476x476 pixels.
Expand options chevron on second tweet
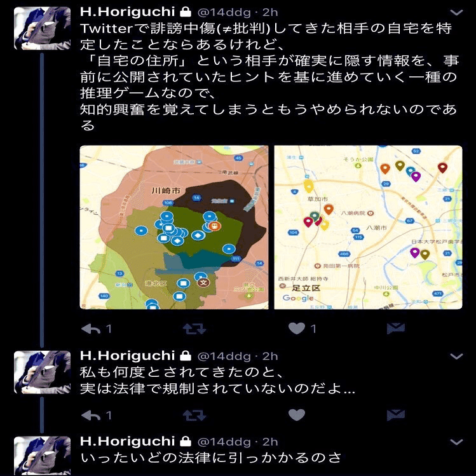[456, 356]
